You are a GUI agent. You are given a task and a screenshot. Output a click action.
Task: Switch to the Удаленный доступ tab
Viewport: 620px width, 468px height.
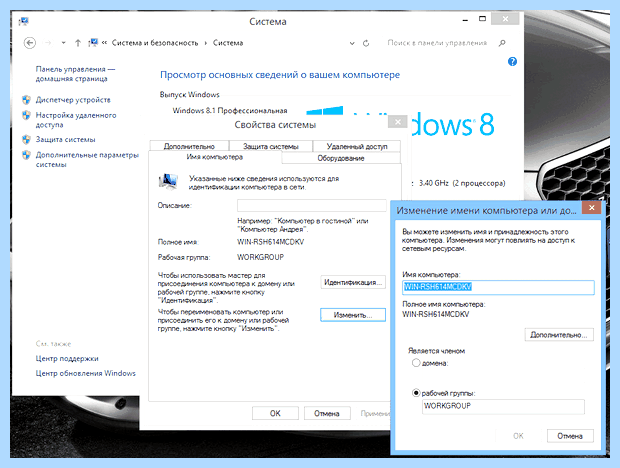(x=357, y=146)
